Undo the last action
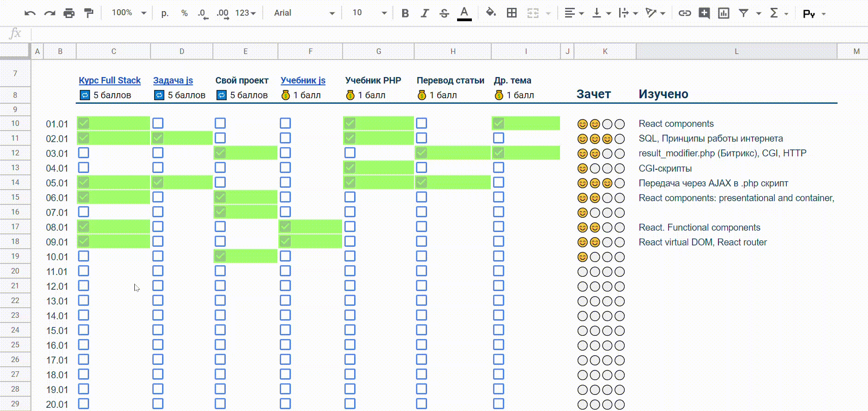868x411 pixels. (x=30, y=13)
